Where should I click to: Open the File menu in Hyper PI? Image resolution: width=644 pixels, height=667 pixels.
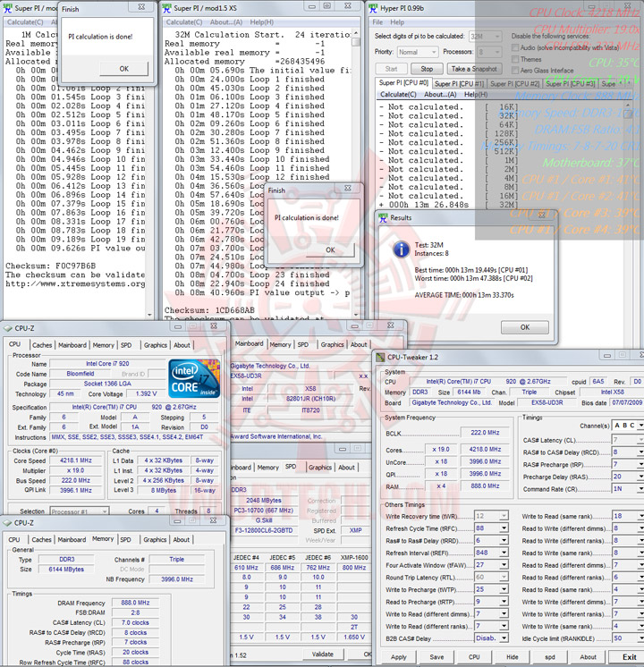pyautogui.click(x=377, y=22)
